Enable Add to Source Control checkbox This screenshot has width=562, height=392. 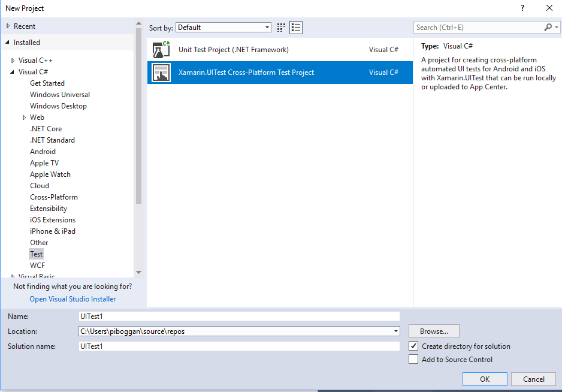[x=413, y=360]
